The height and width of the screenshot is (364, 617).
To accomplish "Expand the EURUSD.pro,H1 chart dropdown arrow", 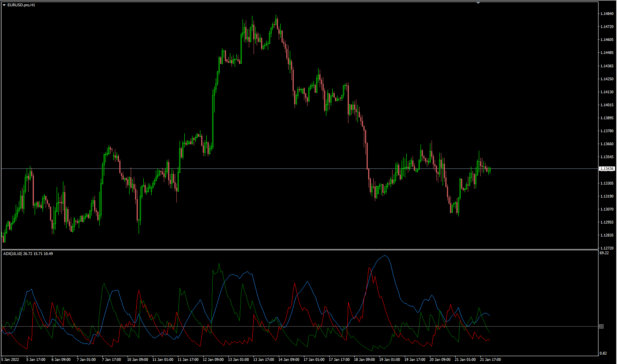I will point(3,6).
